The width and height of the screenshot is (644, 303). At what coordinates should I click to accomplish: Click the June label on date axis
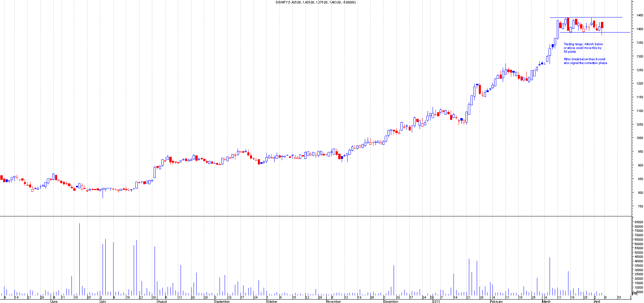pyautogui.click(x=54, y=302)
